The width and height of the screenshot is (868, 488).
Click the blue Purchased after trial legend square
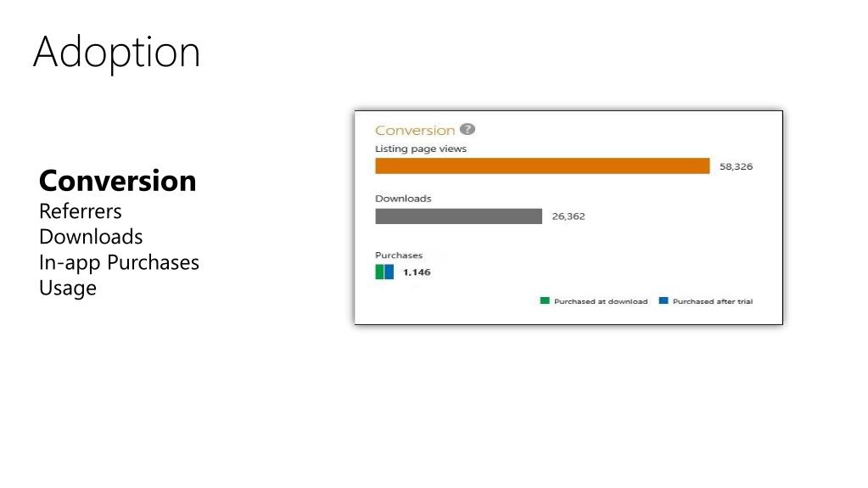pos(664,300)
